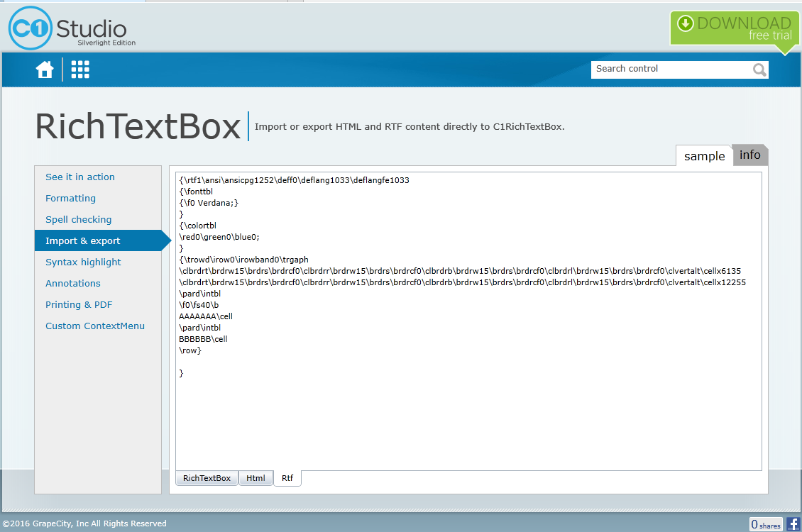Click the Facebook share icon
802x532 pixels.
pyautogui.click(x=793, y=523)
